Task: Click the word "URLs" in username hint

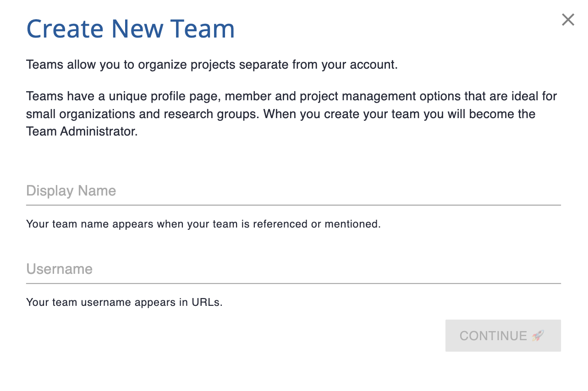Action: point(207,302)
